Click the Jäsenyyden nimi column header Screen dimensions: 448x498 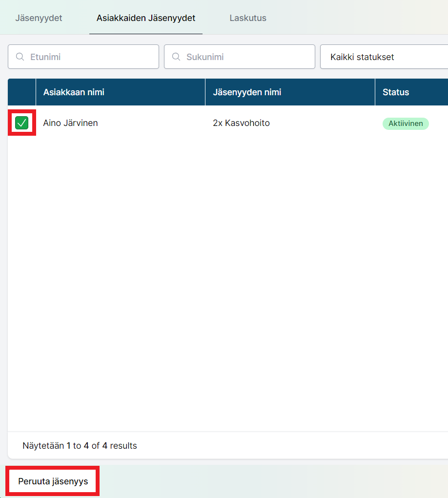(x=247, y=92)
